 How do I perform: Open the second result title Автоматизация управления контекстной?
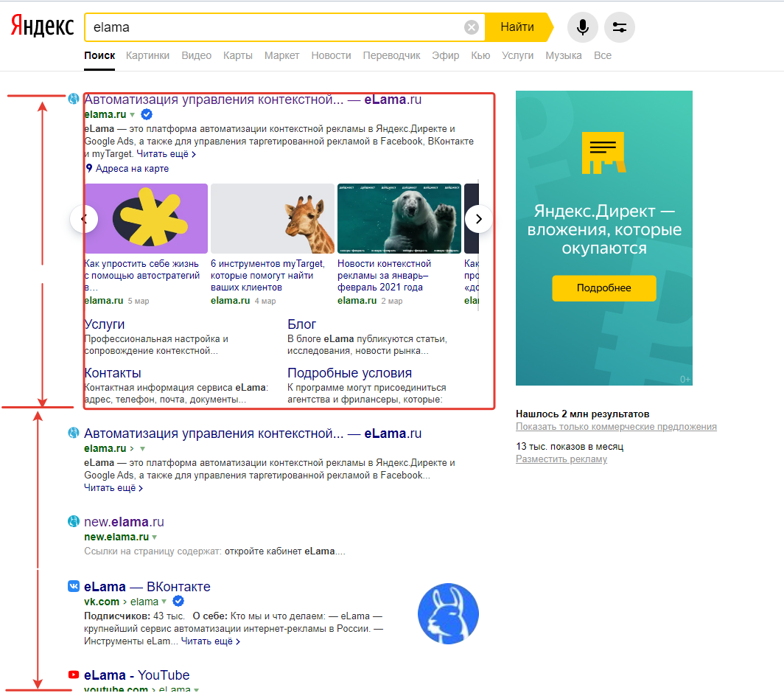pos(253,433)
